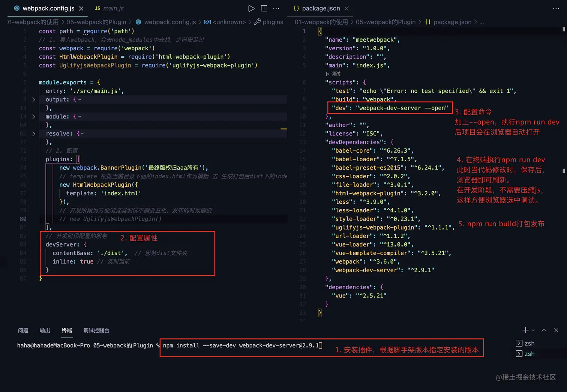
Task: Click the "dev" script line in package.json
Action: tap(390, 108)
